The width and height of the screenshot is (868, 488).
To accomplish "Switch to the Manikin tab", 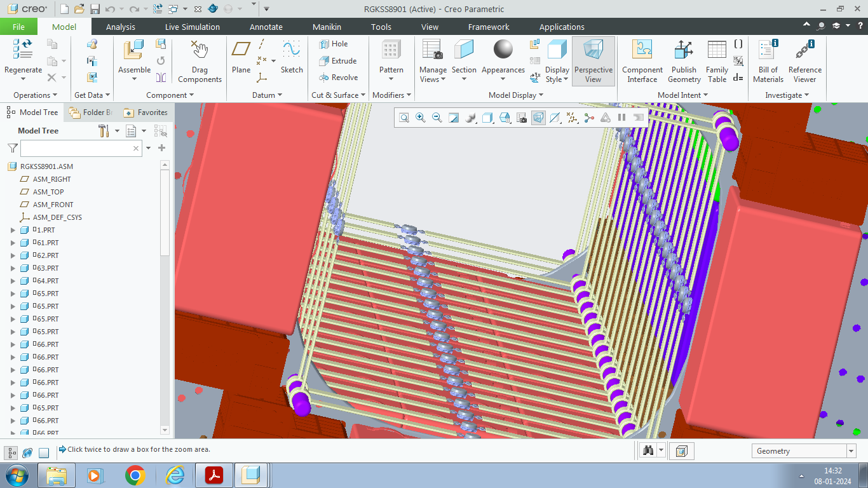I will 327,27.
